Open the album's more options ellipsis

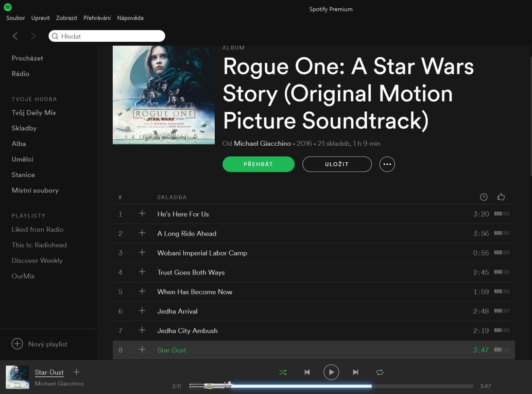[387, 164]
